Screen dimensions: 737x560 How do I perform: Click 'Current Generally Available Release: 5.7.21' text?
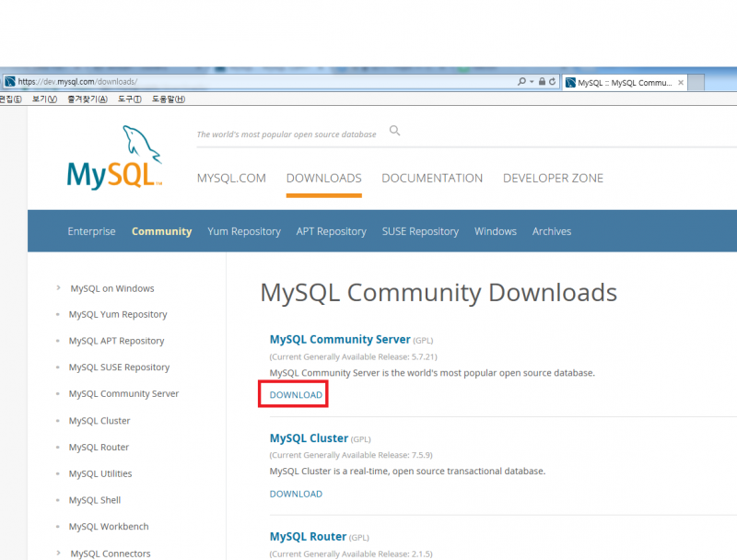point(353,356)
